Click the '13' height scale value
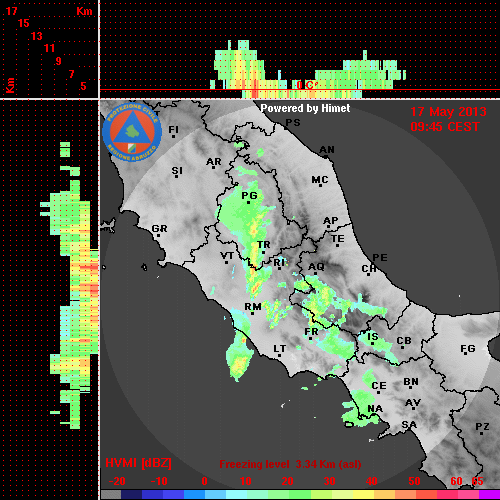The image size is (500, 500). [37, 36]
